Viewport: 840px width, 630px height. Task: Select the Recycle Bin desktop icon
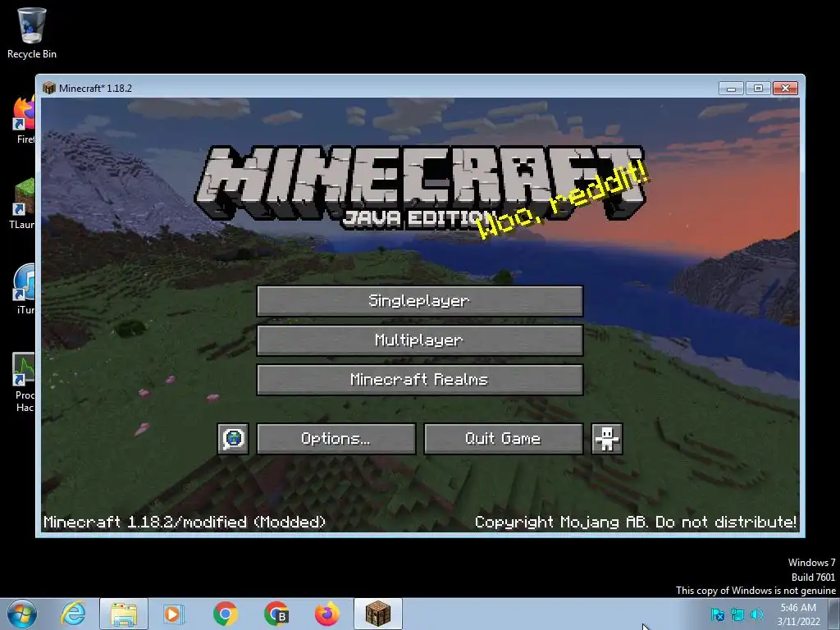point(32,33)
